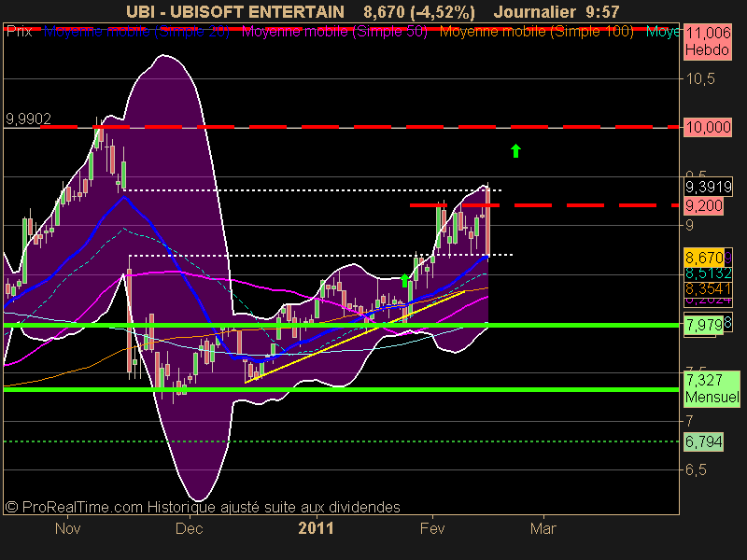Click the cyan 8,5132 value tag
The width and height of the screenshot is (747, 560).
(708, 273)
